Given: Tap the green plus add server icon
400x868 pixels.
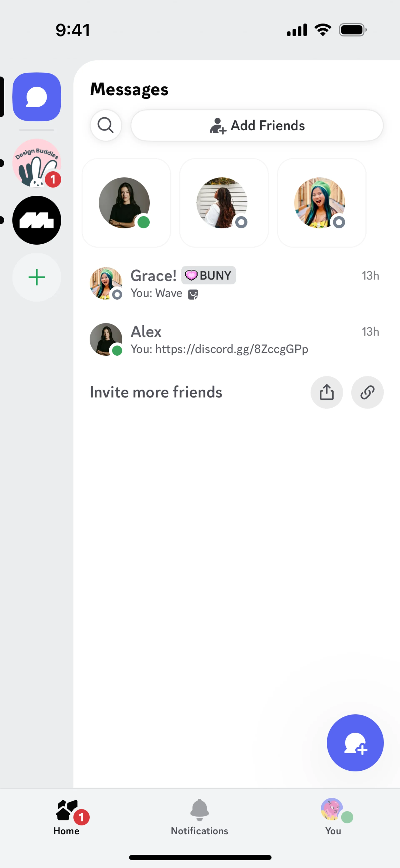Looking at the screenshot, I should (37, 277).
